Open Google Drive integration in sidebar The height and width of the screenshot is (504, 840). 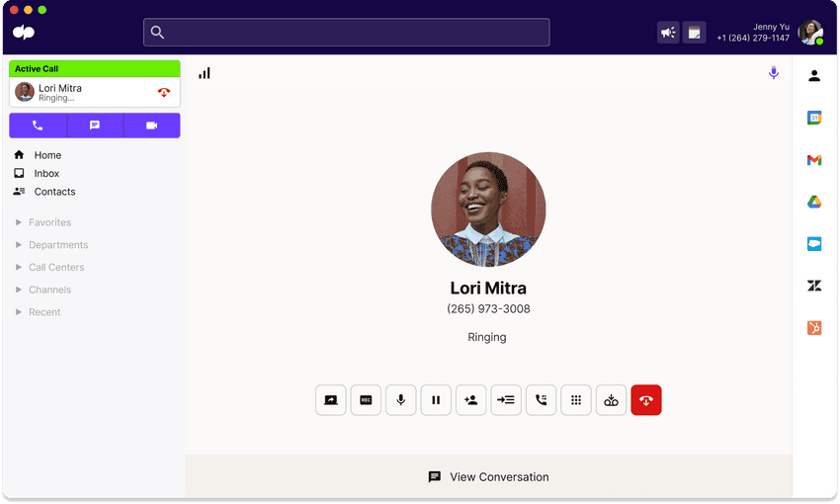pyautogui.click(x=814, y=202)
